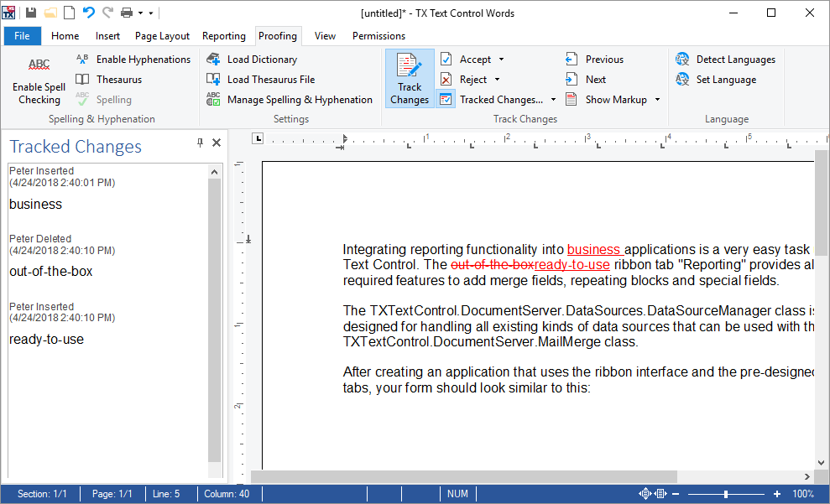Switch to the Reporting tab
Screen dimensions: 830x504
(224, 36)
